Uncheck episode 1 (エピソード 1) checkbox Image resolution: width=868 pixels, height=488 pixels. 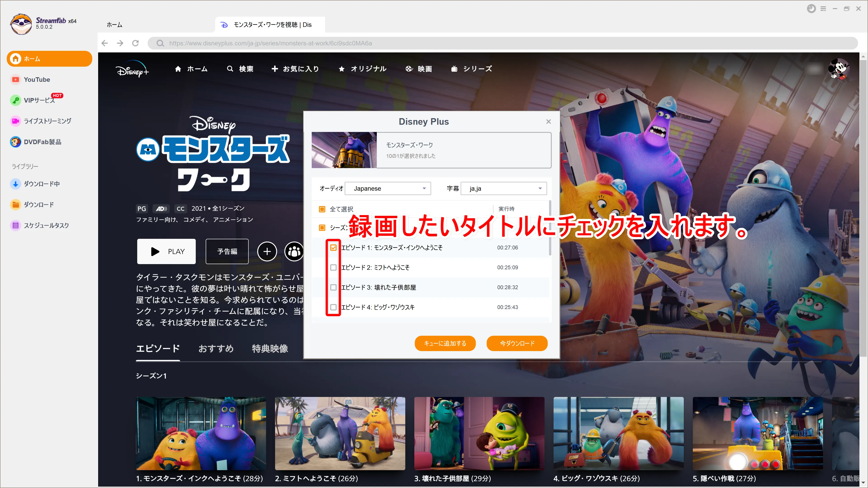click(333, 248)
